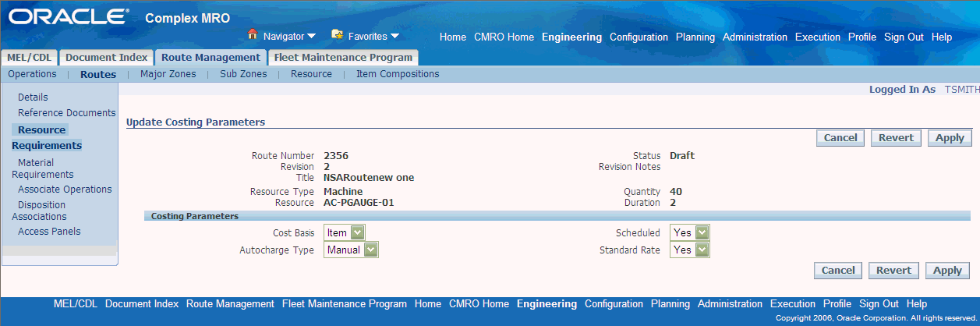The image size is (980, 326).
Task: Open the Autocharge Type dropdown
Action: pos(351,250)
